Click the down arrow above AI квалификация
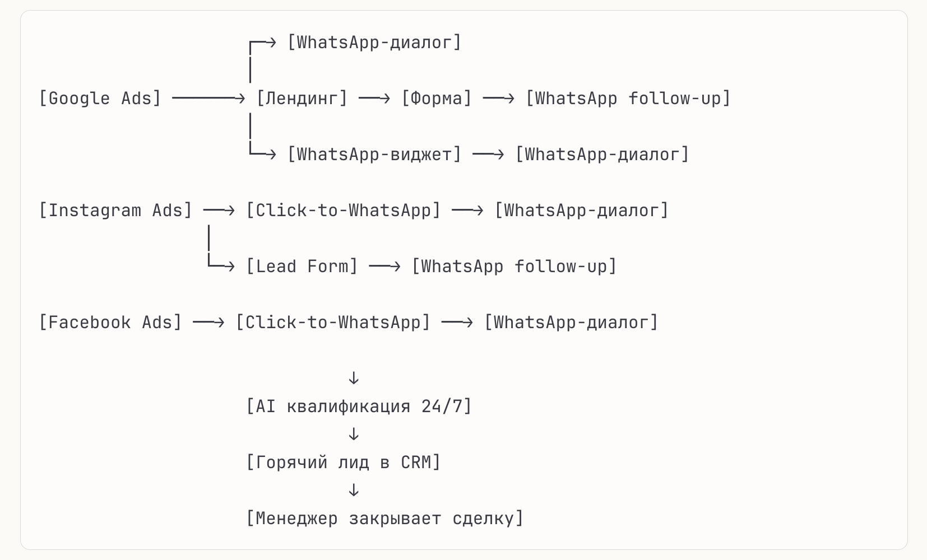The width and height of the screenshot is (927, 560). 354,379
